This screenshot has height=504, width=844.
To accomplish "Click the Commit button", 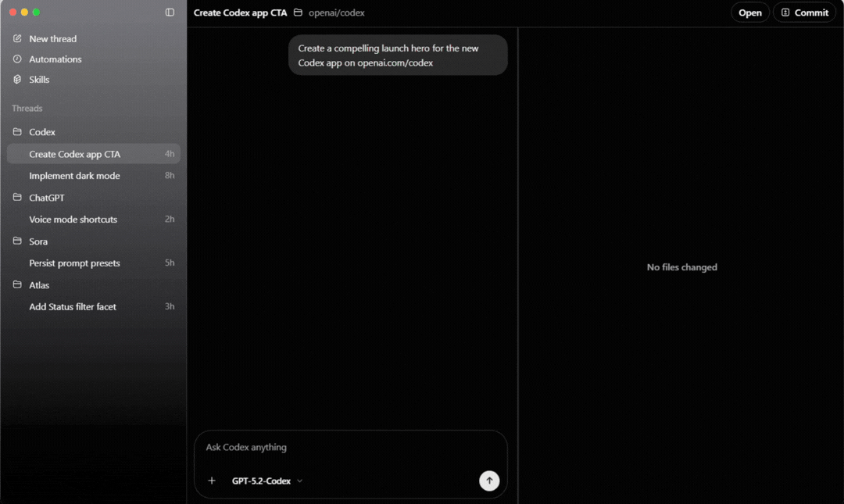I will pyautogui.click(x=804, y=12).
